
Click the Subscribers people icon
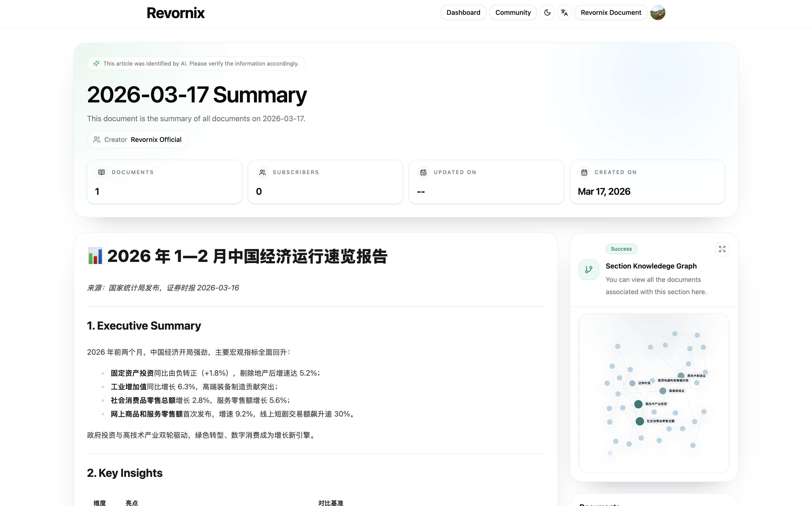pyautogui.click(x=262, y=172)
